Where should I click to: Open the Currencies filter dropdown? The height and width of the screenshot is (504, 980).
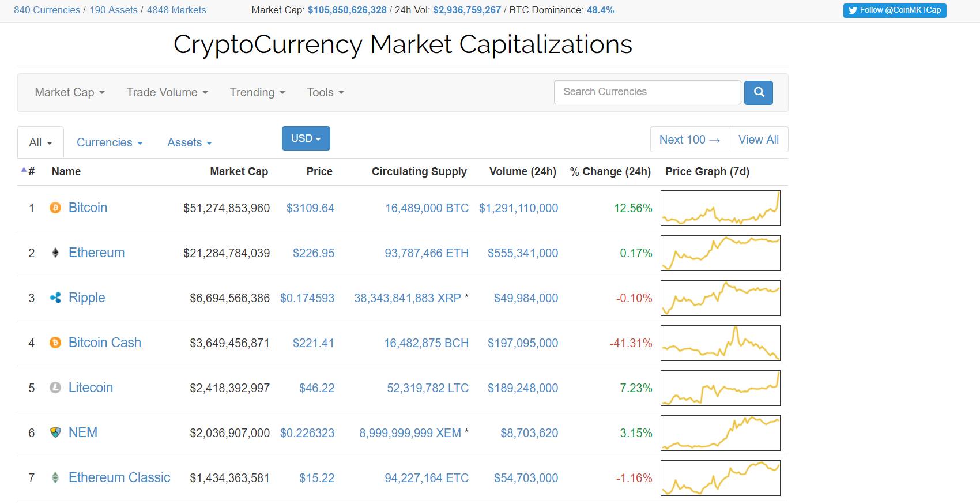tap(110, 142)
